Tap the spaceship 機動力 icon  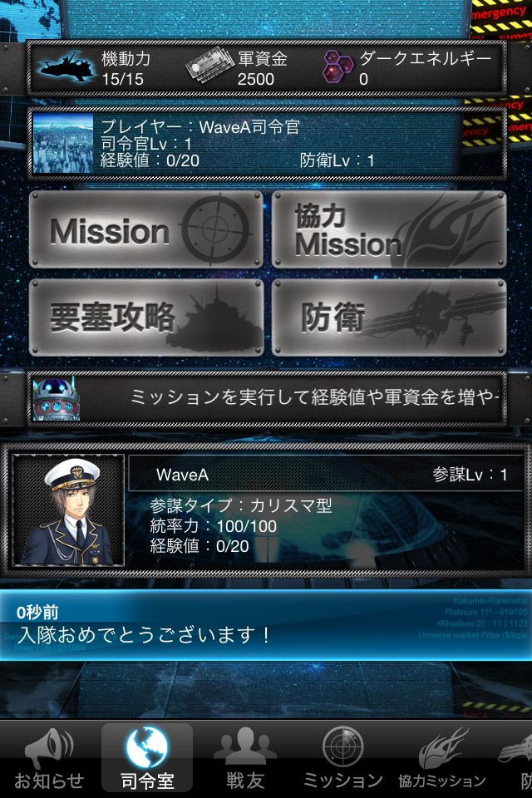(x=67, y=67)
